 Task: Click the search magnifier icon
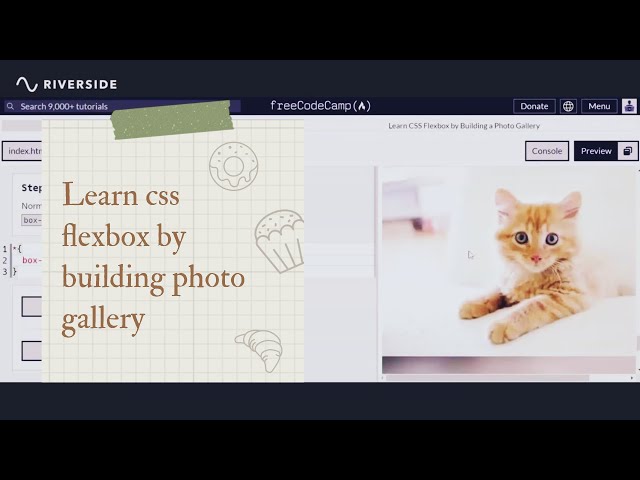(11, 106)
